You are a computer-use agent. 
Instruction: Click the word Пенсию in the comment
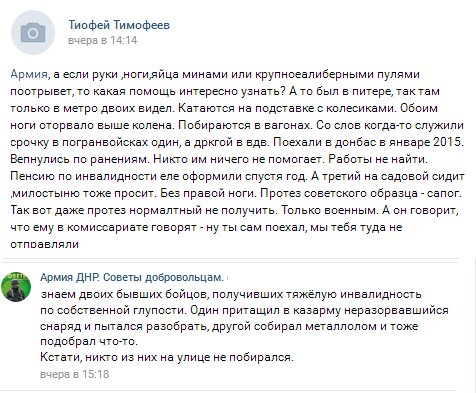32,176
